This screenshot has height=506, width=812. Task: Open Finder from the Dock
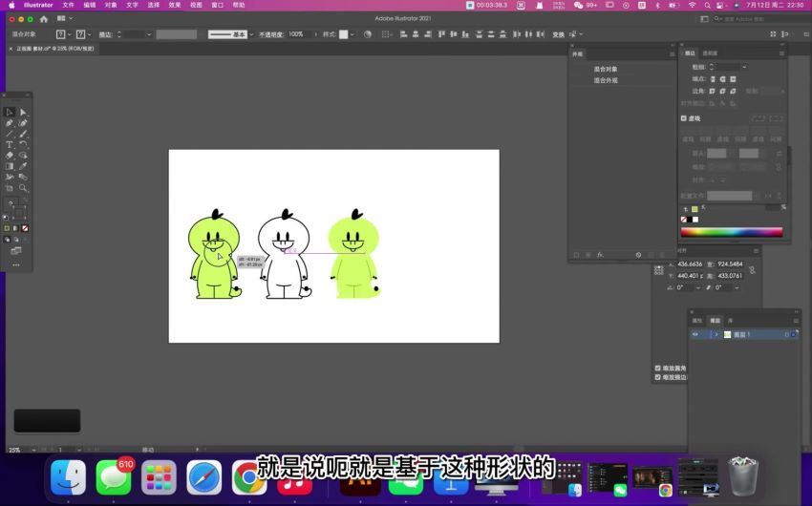69,478
